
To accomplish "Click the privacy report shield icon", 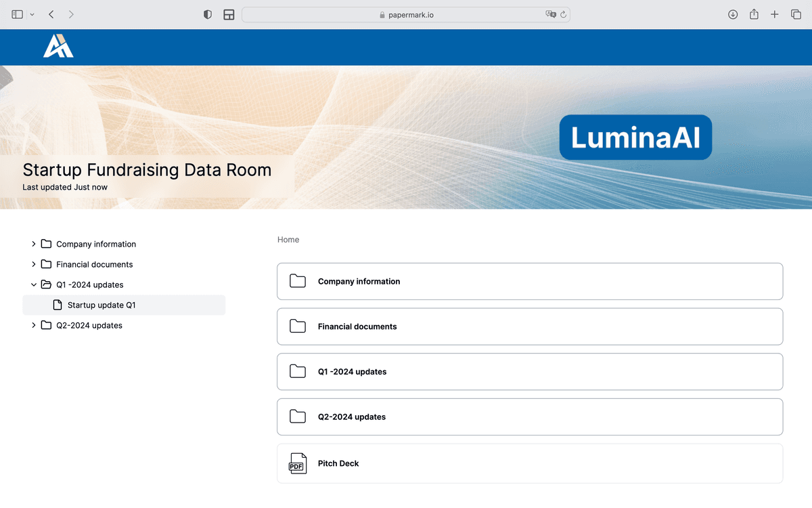I will [208, 14].
